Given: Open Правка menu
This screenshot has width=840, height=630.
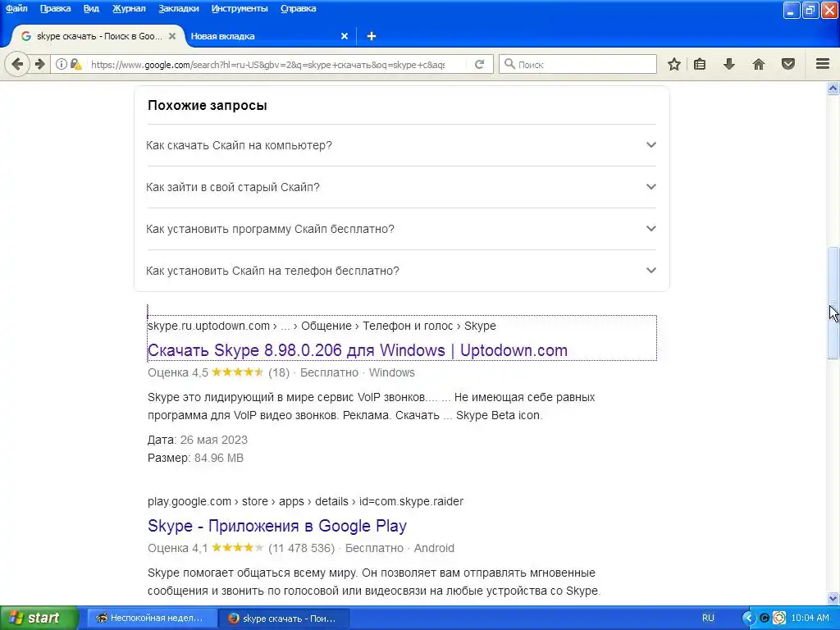Looking at the screenshot, I should 55,8.
